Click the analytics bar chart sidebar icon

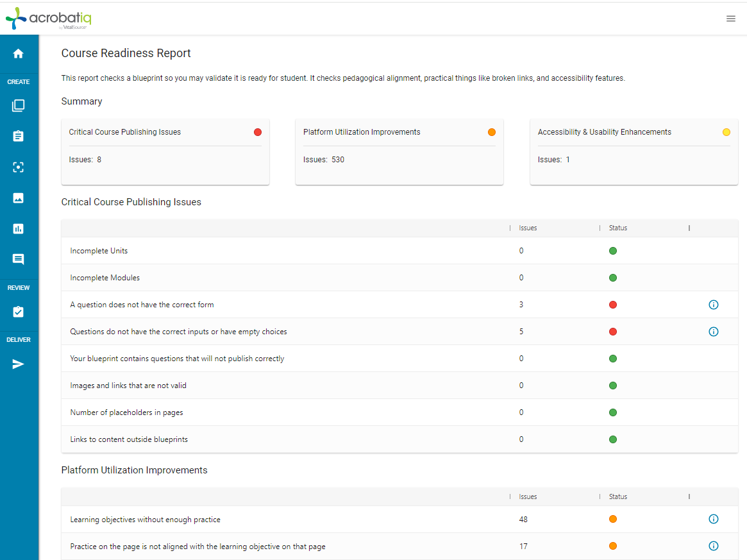pyautogui.click(x=19, y=228)
